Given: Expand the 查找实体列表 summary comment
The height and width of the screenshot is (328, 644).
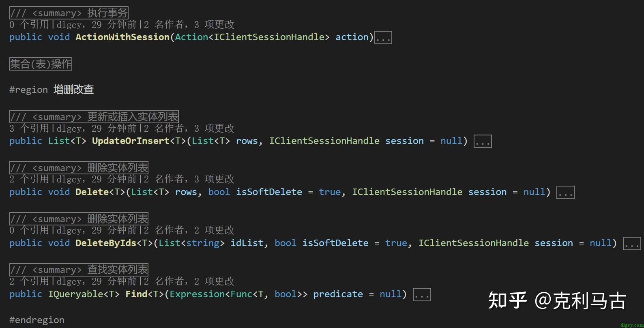Looking at the screenshot, I should (79, 270).
